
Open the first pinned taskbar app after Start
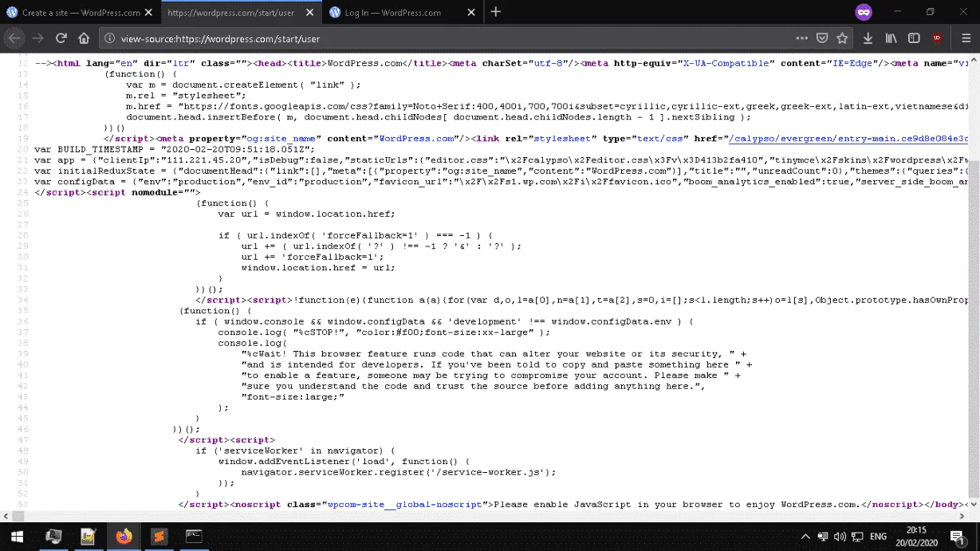53,537
